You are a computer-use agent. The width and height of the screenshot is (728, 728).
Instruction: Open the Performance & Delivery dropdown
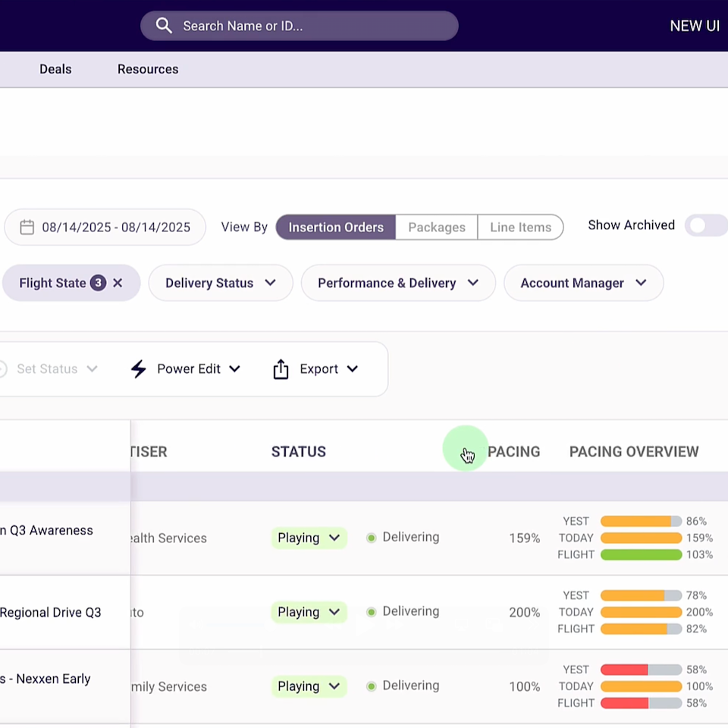click(x=397, y=283)
